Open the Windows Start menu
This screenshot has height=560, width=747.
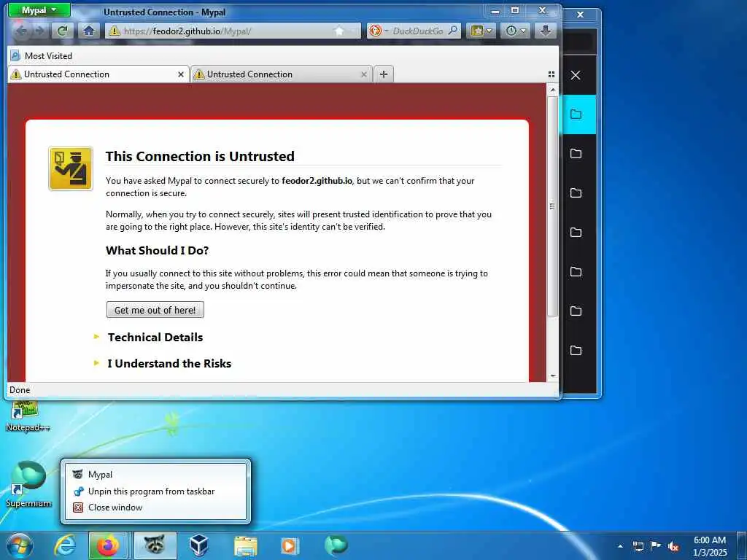point(19,545)
